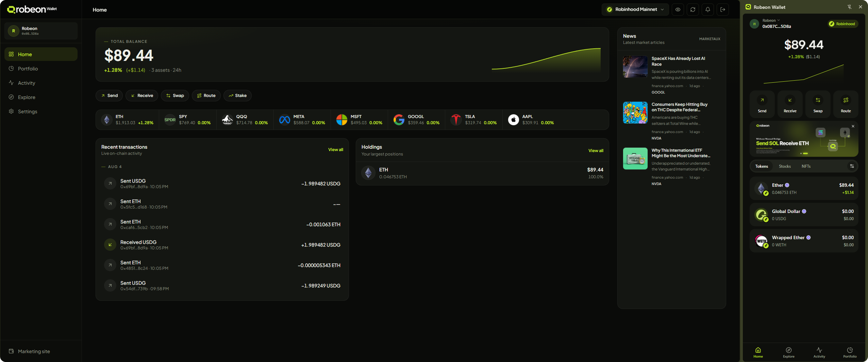Open the Global Dollar token row
The height and width of the screenshot is (362, 868).
(804, 215)
